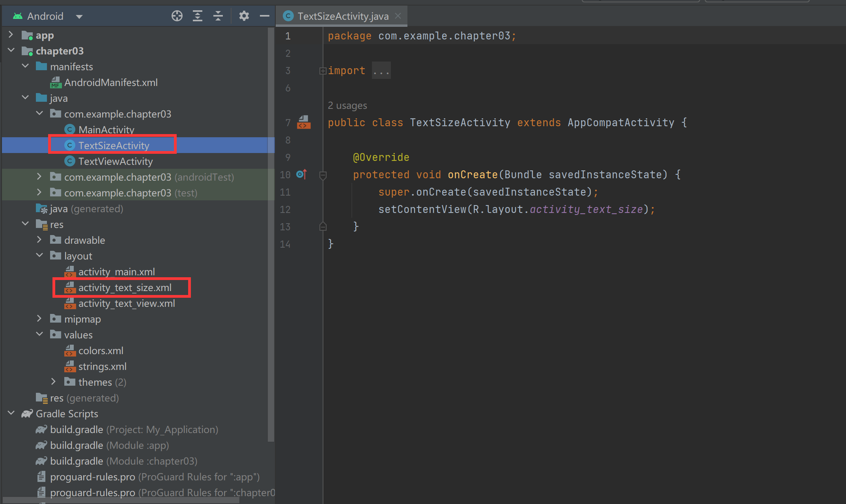Select activity_main.xml layout file
846x504 pixels.
(116, 272)
